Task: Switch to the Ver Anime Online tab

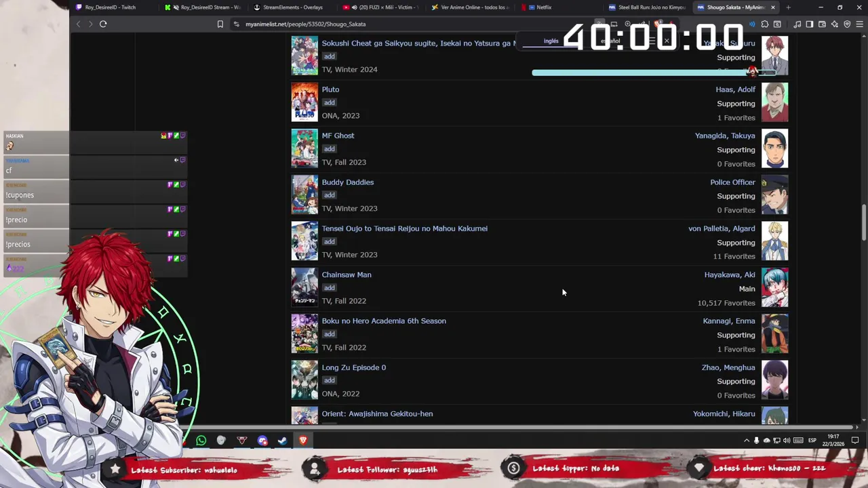Action: (470, 7)
